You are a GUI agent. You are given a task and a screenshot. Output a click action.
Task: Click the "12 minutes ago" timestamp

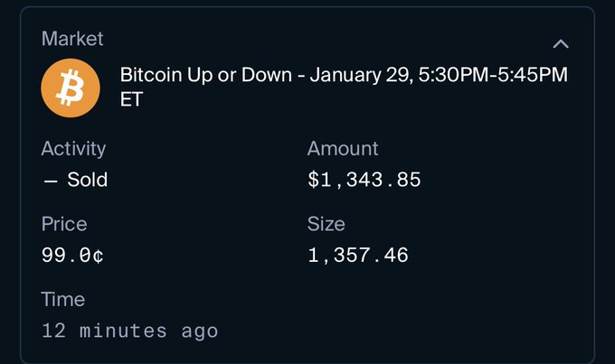(x=130, y=331)
